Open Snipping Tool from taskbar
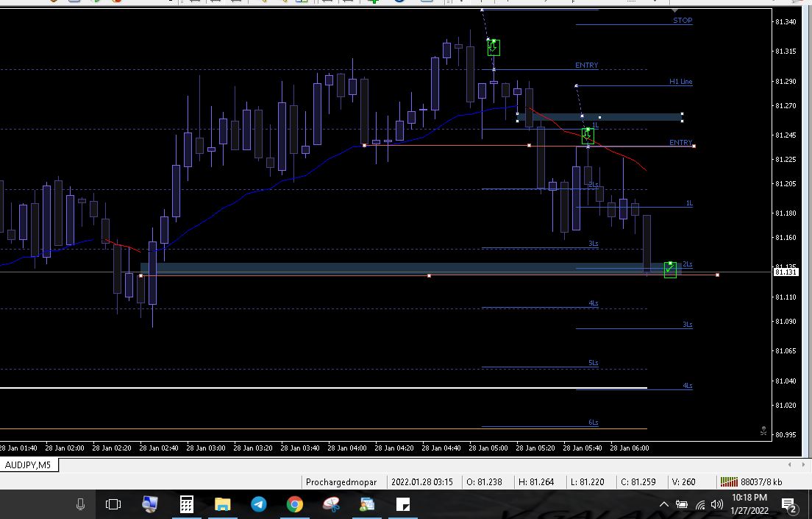The image size is (812, 519). (x=331, y=504)
